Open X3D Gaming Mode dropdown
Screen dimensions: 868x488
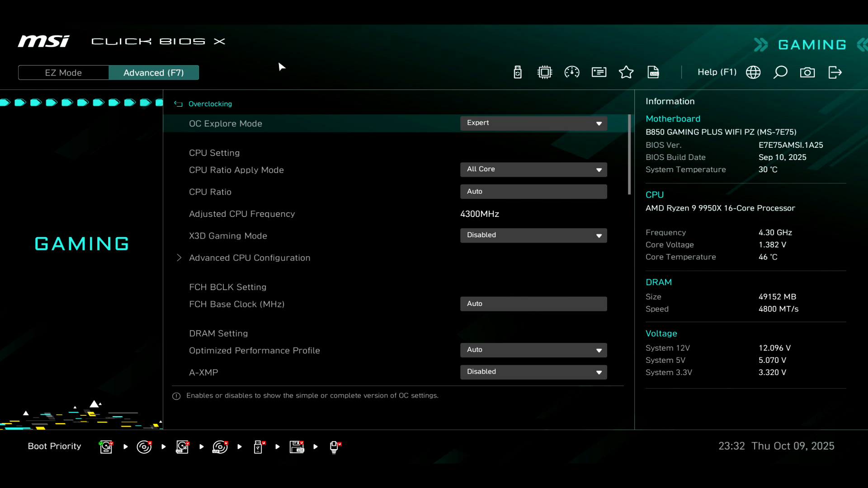[x=533, y=235]
